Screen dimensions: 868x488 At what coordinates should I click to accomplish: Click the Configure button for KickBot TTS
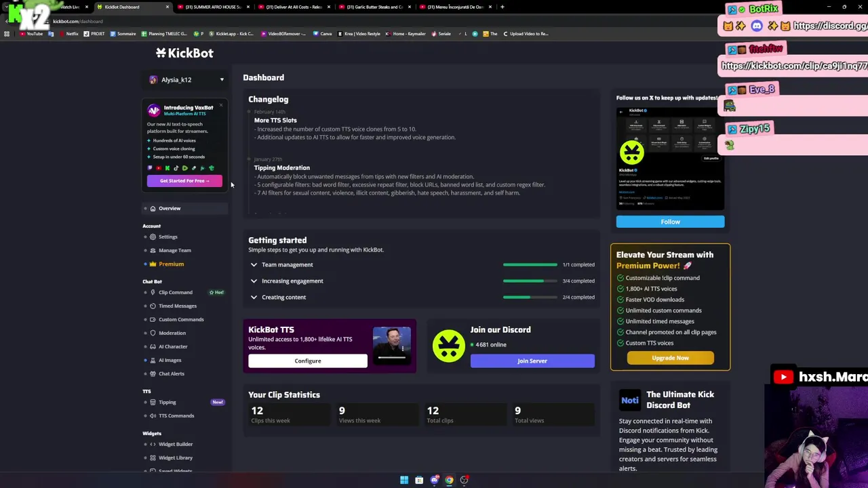[308, 361]
